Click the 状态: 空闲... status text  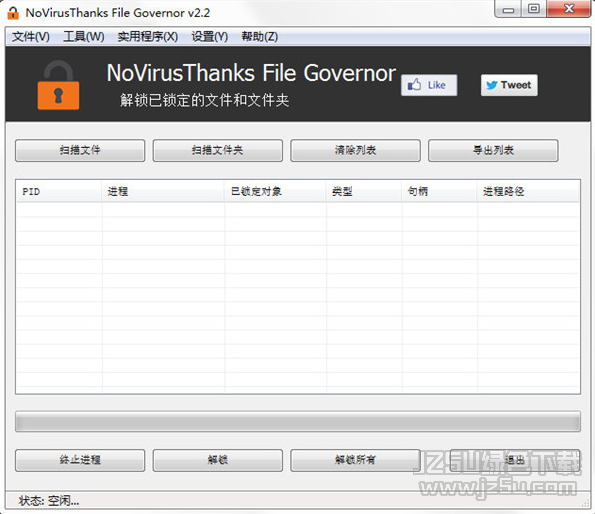point(49,501)
